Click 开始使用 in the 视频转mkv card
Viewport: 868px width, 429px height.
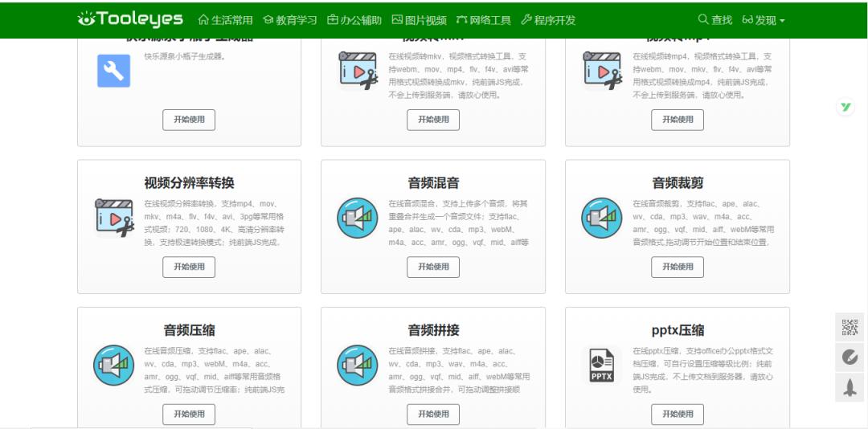pyautogui.click(x=433, y=120)
